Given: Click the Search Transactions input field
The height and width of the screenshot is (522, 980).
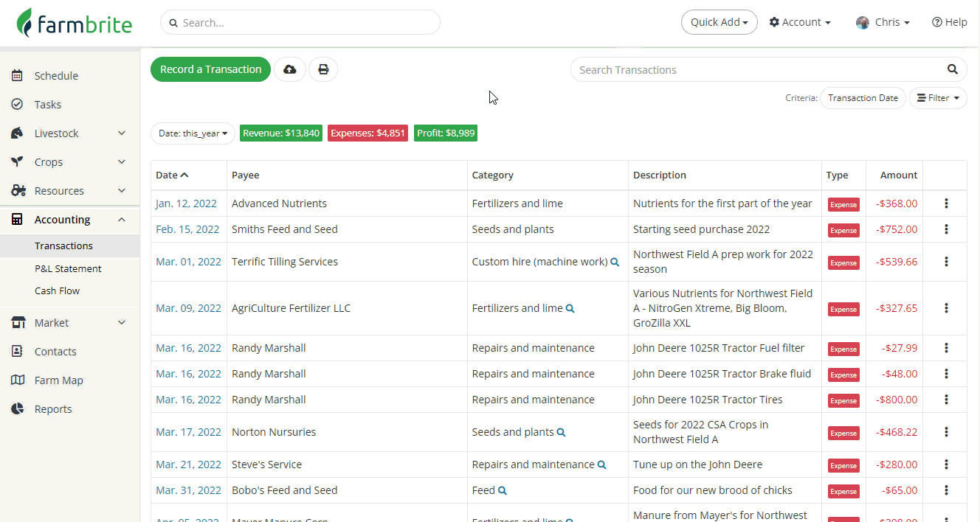Looking at the screenshot, I should [x=756, y=70].
